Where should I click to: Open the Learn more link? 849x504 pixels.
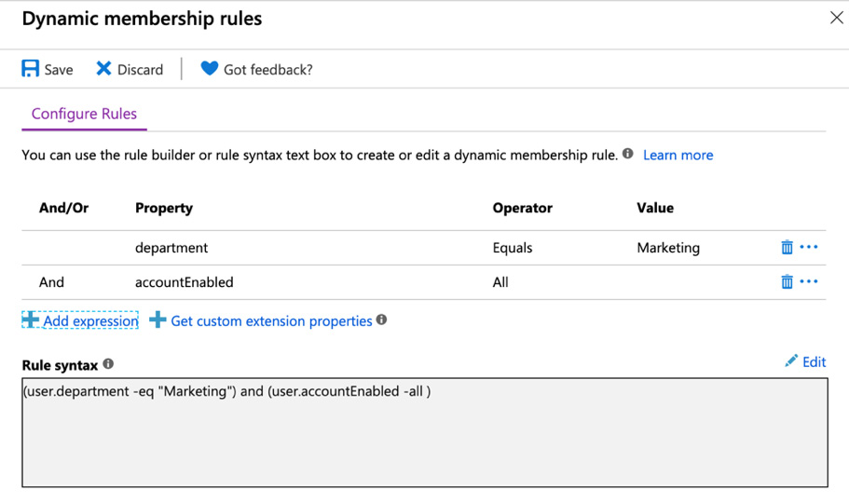pyautogui.click(x=678, y=155)
